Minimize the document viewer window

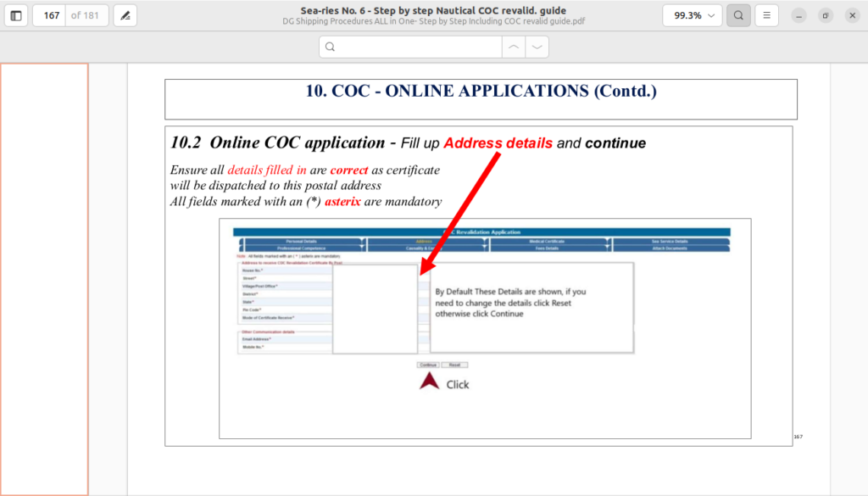(x=798, y=15)
